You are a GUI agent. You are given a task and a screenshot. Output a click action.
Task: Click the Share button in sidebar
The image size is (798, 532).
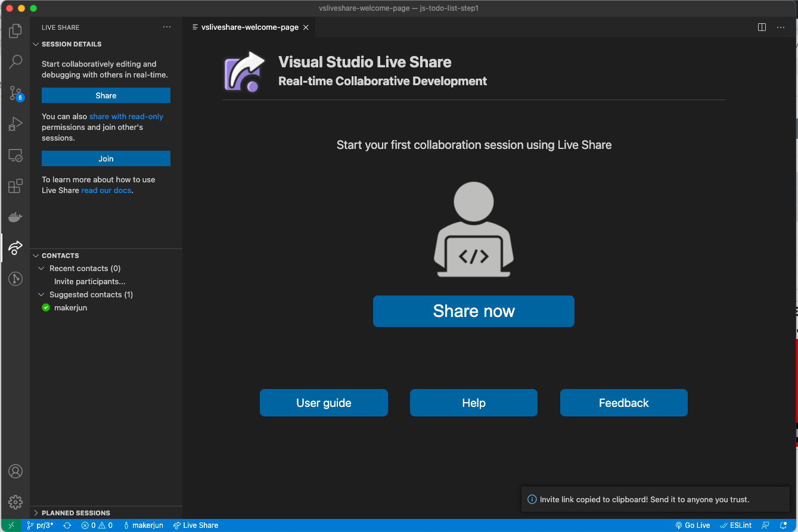point(106,95)
